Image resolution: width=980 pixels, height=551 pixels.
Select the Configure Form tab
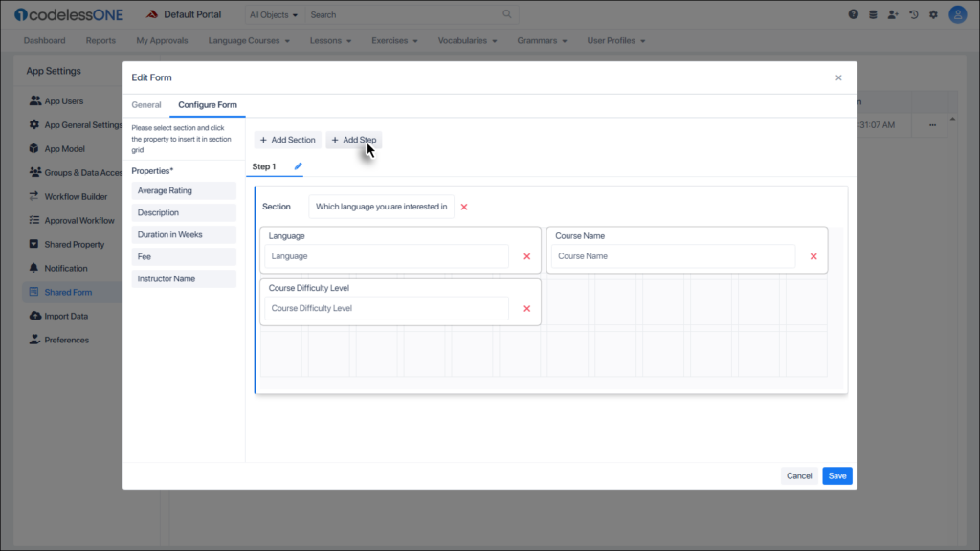click(x=208, y=105)
